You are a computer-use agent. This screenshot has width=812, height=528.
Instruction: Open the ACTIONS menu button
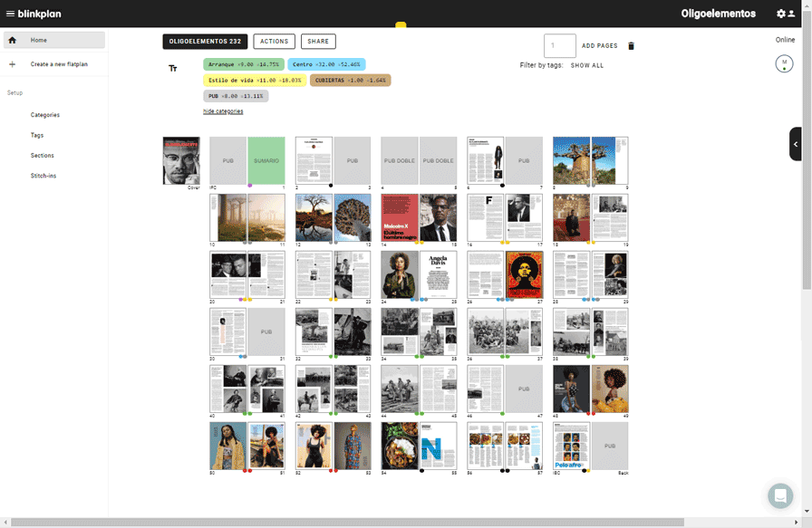274,42
